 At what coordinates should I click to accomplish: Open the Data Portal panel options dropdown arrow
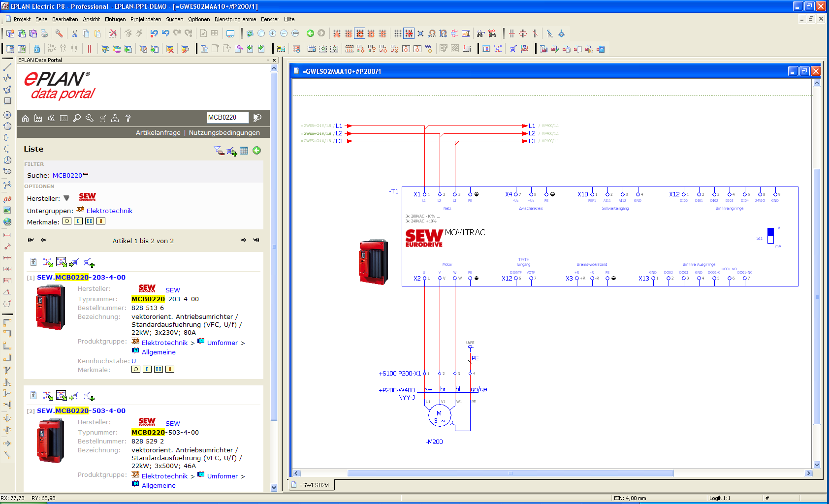point(268,60)
